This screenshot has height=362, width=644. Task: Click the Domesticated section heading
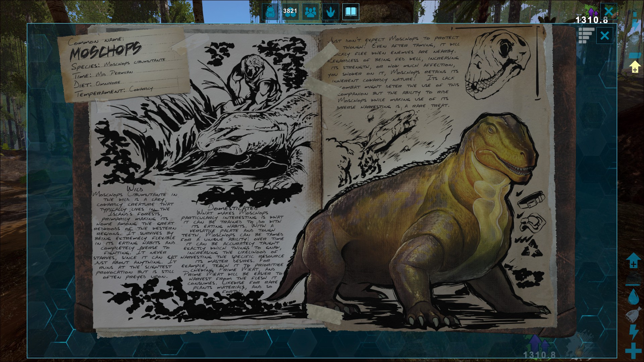point(233,208)
